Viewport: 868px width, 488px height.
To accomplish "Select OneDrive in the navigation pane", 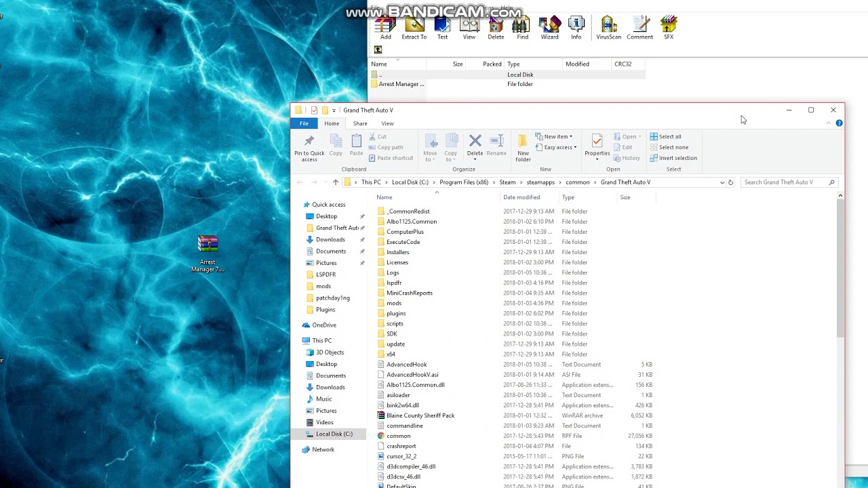I will [324, 325].
